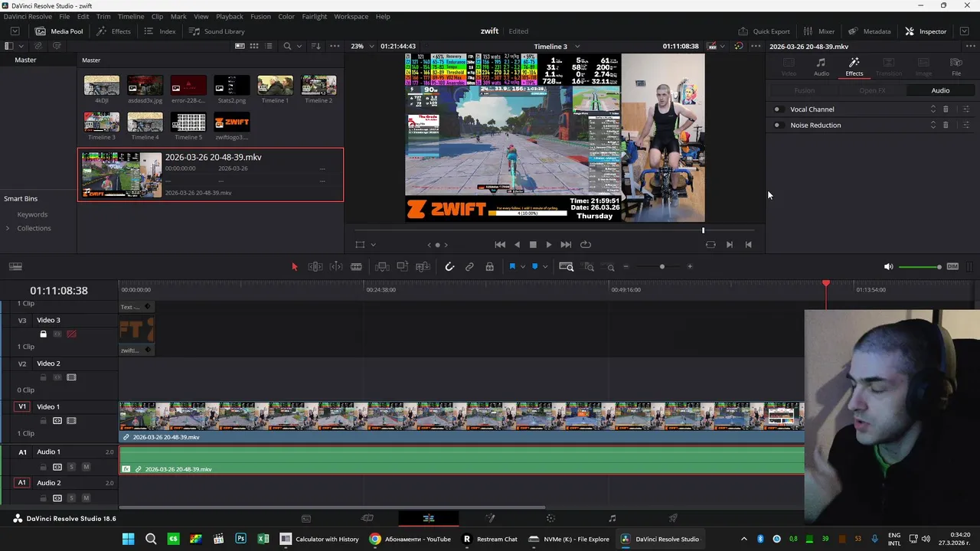The width and height of the screenshot is (980, 551).
Task: Switch to Inspector File tab
Action: click(x=956, y=67)
